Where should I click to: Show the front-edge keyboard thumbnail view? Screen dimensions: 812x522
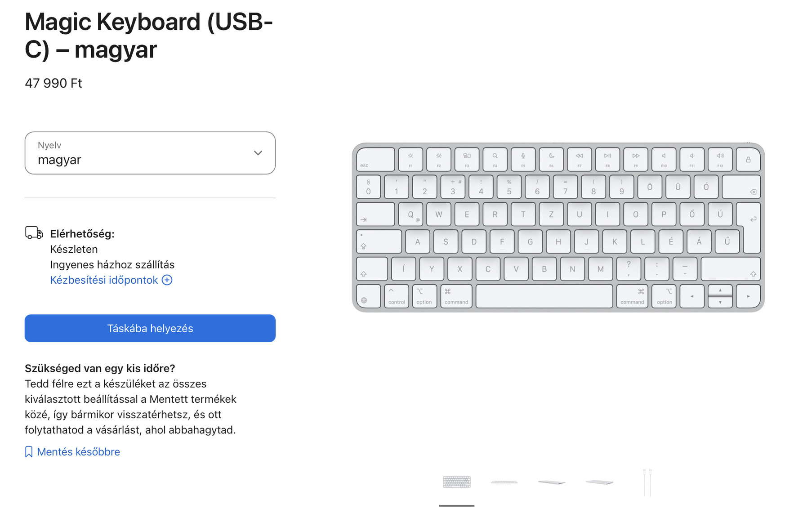tap(504, 482)
